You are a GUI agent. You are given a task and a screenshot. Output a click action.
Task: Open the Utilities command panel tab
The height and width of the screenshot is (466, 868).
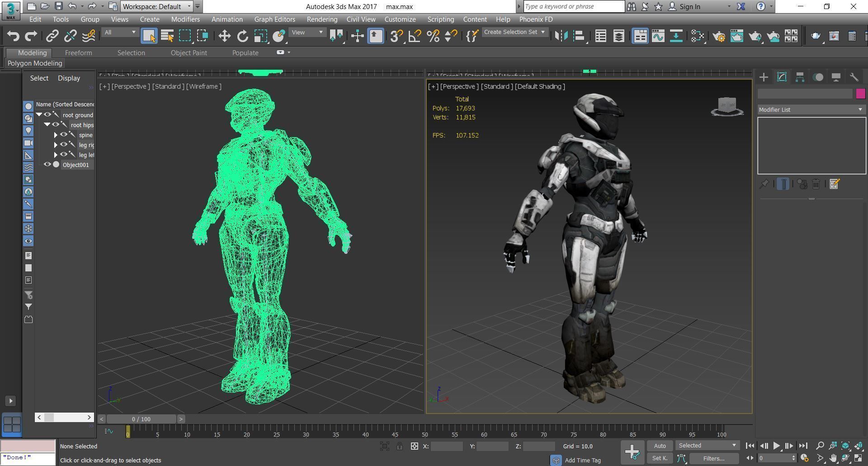click(854, 77)
